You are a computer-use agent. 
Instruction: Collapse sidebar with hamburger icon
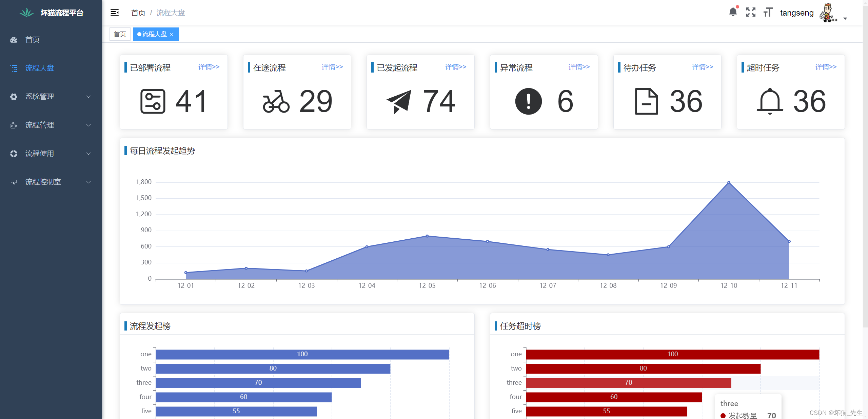115,13
